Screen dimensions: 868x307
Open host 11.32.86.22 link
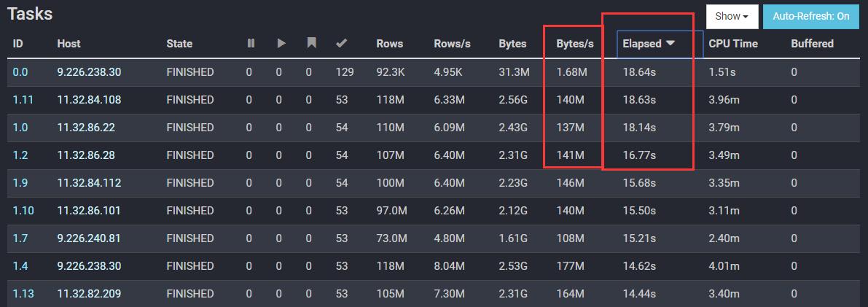pyautogui.click(x=86, y=128)
